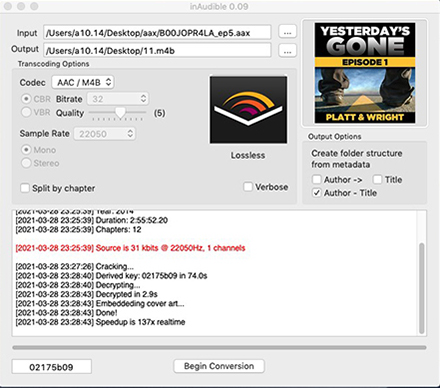Enable the Split by chapter checkbox
440x388 pixels.
pos(25,188)
